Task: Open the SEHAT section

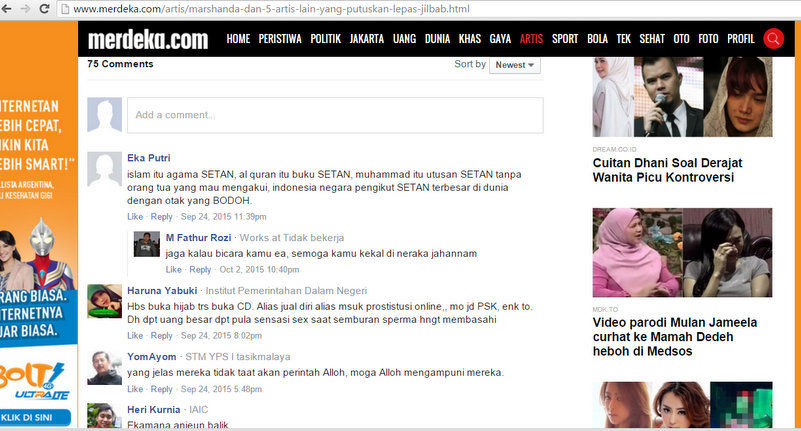Action: point(652,39)
